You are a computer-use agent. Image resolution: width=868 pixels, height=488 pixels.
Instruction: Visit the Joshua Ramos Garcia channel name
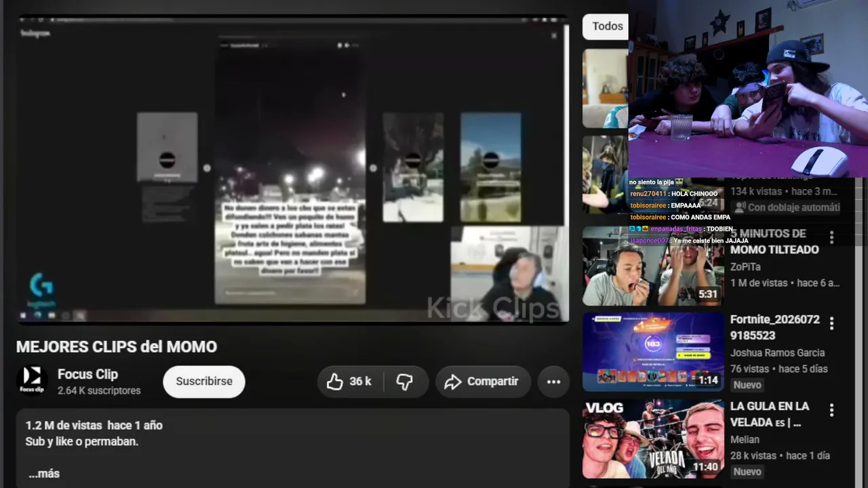click(x=777, y=353)
